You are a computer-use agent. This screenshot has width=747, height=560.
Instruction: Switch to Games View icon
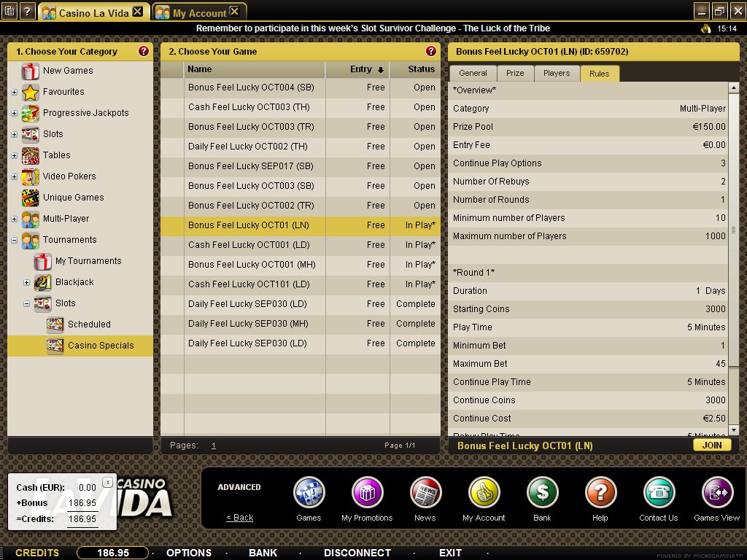(716, 493)
